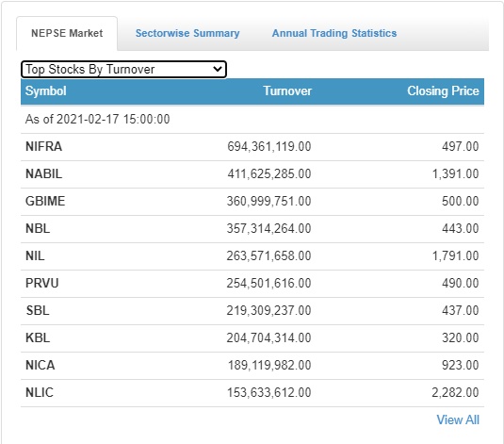This screenshot has height=444, width=504.
Task: Select NBL turnover 357,314,264.00
Action: pos(268,228)
